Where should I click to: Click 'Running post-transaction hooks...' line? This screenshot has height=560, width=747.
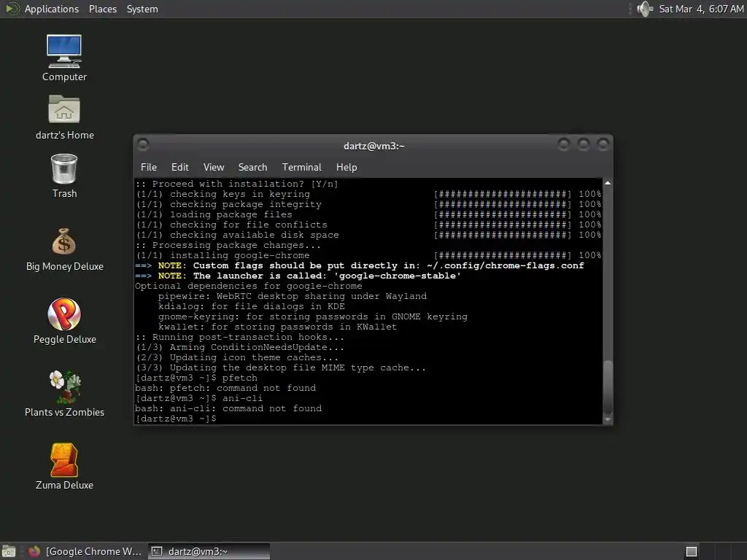[x=240, y=337]
